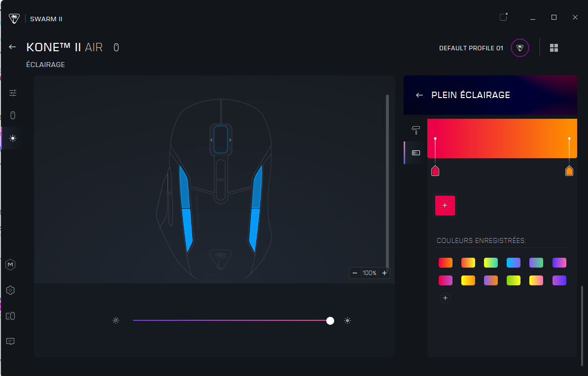This screenshot has height=376, width=588.
Task: Add a new saved color with the plus
Action: coord(445,298)
